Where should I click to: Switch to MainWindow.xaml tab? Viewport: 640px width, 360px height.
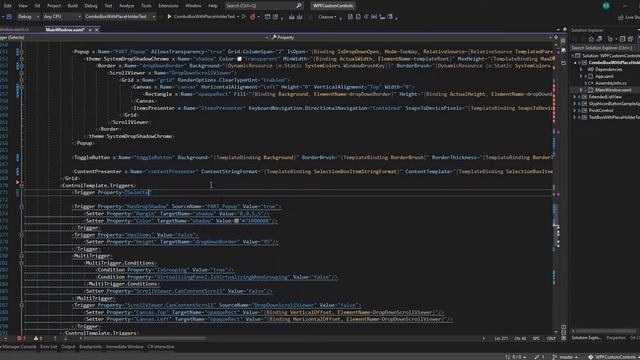[x=65, y=30]
